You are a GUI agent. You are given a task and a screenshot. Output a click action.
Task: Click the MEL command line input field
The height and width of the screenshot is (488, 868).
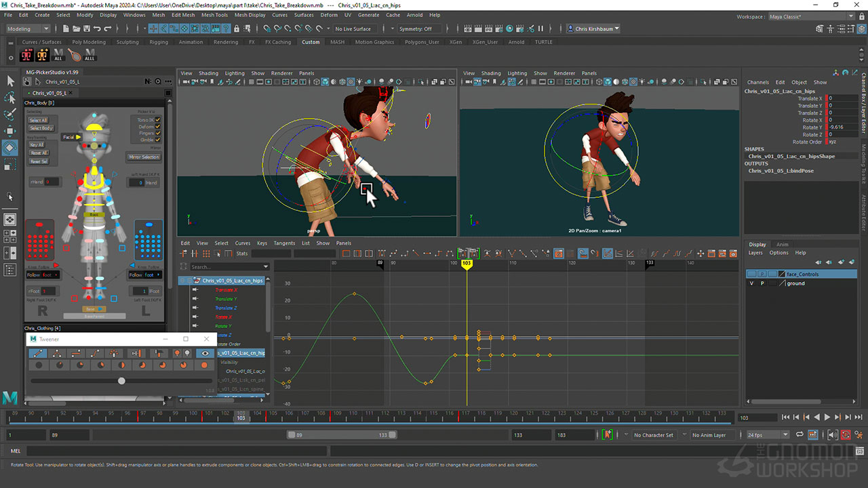click(176, 451)
